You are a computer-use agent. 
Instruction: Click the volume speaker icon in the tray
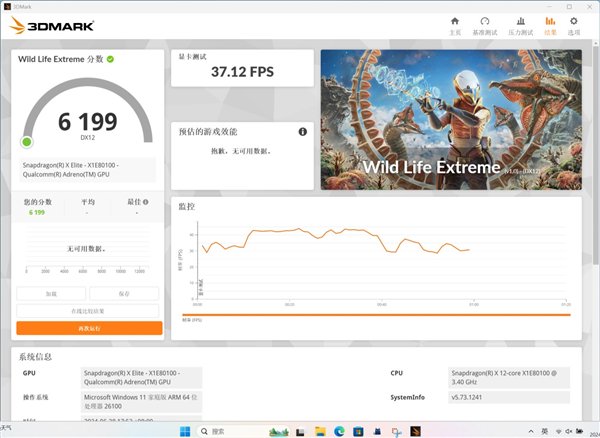tap(569, 431)
